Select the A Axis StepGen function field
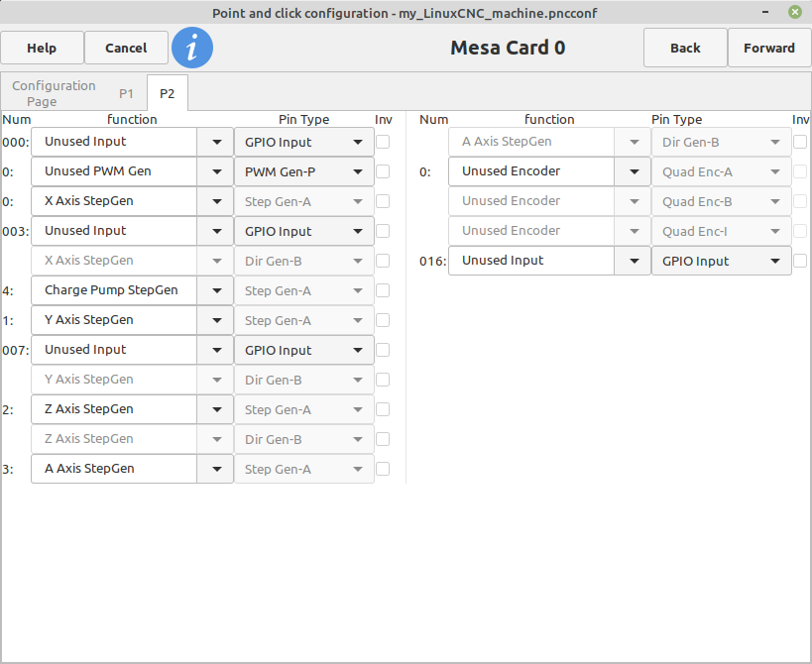Screen dimensions: 812x664 tap(114, 469)
